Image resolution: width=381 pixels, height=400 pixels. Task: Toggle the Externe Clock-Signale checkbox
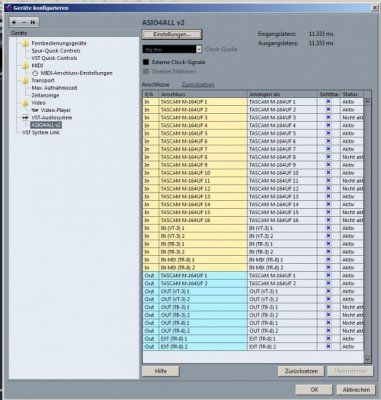146,62
